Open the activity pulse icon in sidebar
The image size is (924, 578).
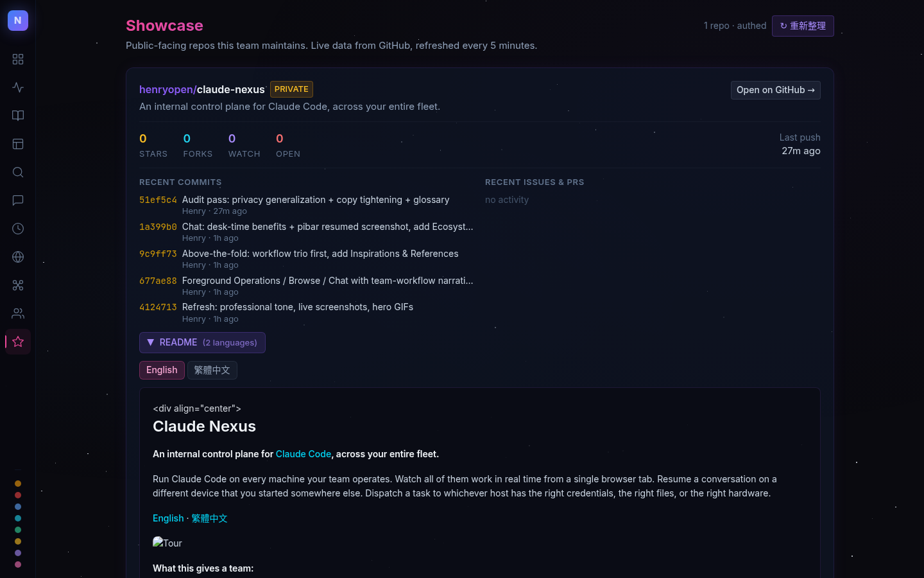[x=18, y=87]
